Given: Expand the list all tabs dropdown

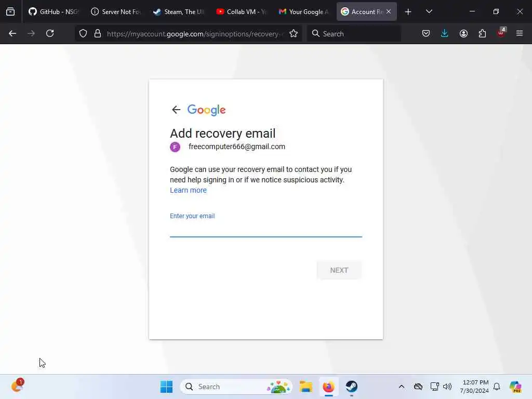Looking at the screenshot, I should (429, 11).
